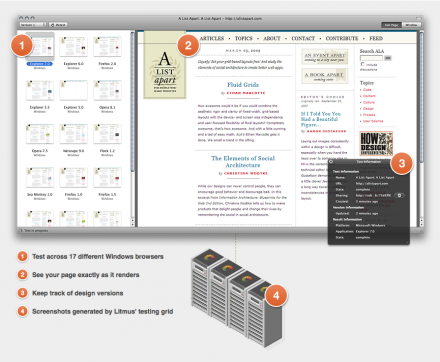Click the sharing URL in Test Information

tap(373, 195)
